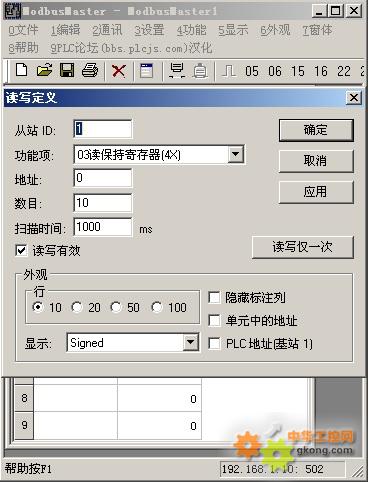368x482 pixels.
Task: Open the 2通讯 menu
Action: point(107,30)
